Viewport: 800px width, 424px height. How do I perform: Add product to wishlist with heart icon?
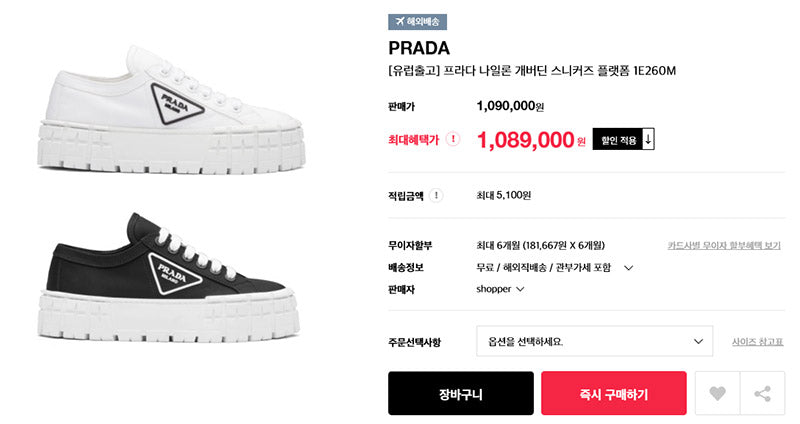coord(717,393)
